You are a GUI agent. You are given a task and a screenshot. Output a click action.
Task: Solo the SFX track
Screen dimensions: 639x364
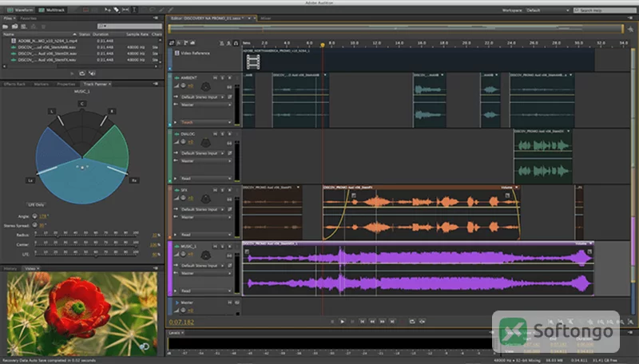coord(223,190)
